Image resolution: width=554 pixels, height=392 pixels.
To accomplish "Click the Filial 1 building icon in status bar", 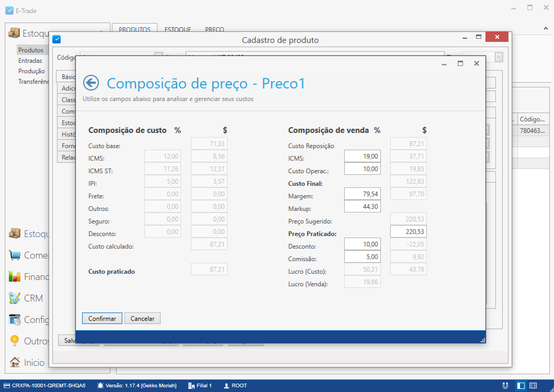I will pos(191,385).
